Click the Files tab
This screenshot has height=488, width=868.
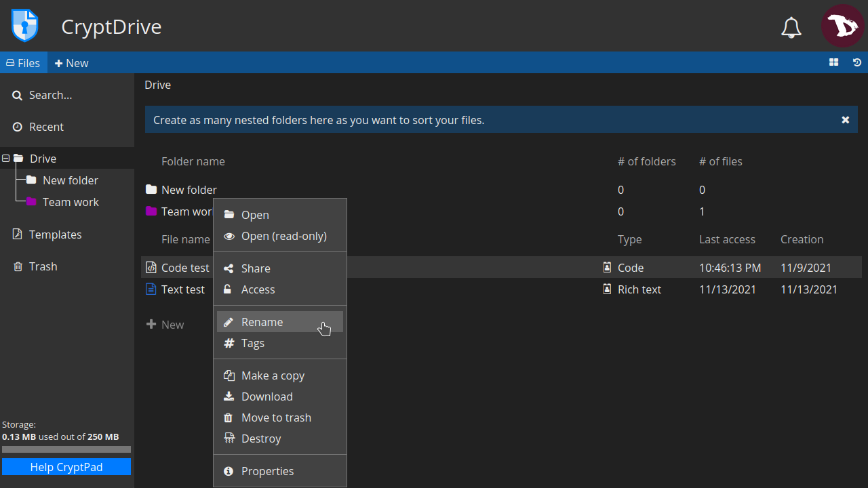[x=24, y=63]
